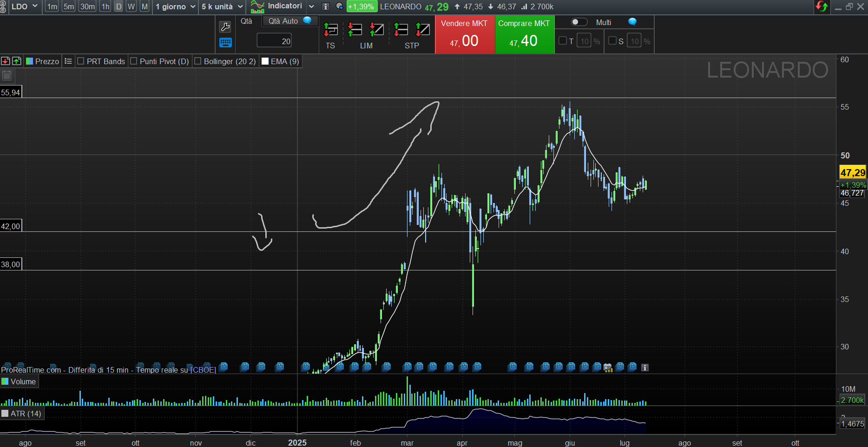This screenshot has width=868, height=447.
Task: Choose the first STP order icon
Action: coord(401,30)
